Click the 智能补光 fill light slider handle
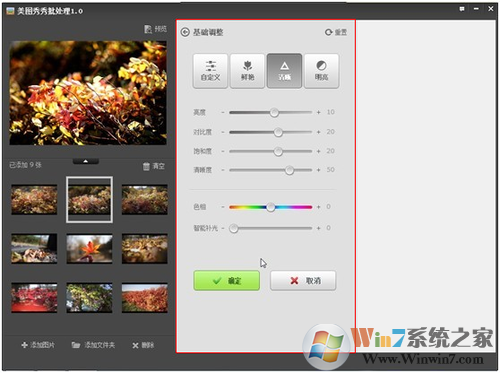The image size is (500, 373). pos(234,228)
